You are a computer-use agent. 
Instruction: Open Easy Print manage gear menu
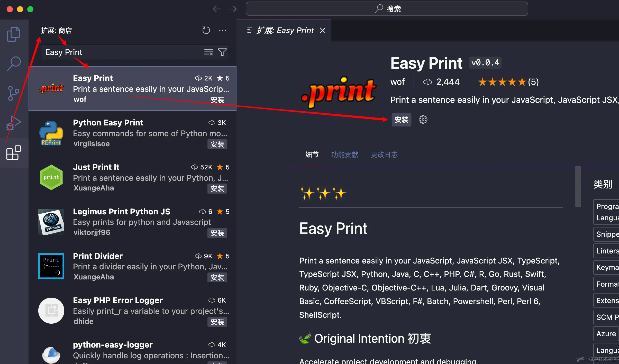click(423, 120)
